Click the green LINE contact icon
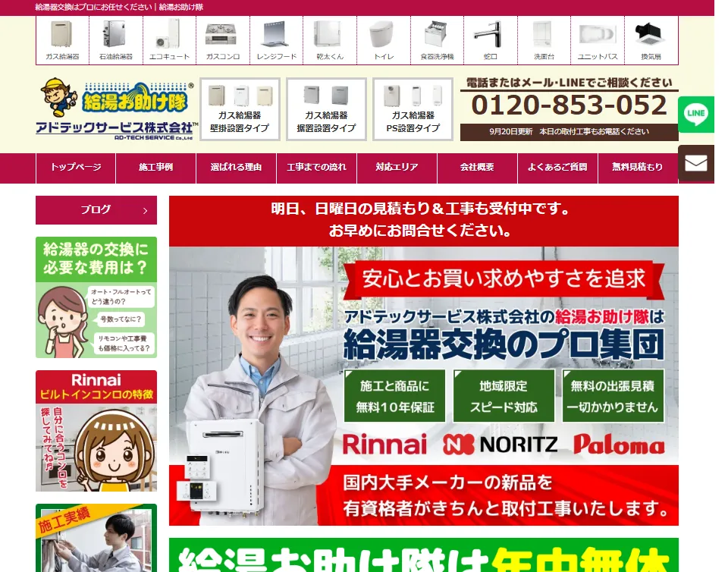728x572 pixels. point(695,115)
